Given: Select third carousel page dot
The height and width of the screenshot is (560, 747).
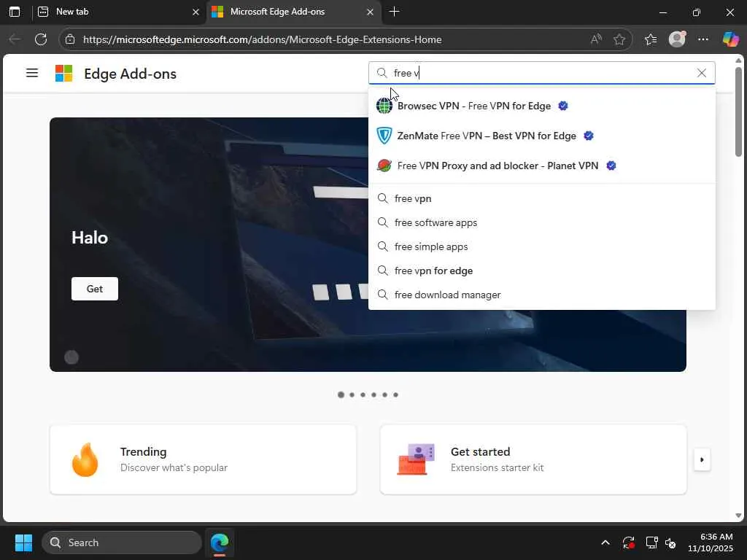Looking at the screenshot, I should (363, 394).
